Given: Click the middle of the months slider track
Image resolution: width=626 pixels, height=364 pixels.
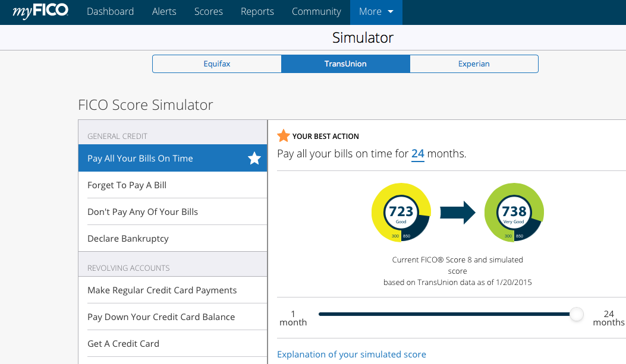Looking at the screenshot, I should (447, 314).
